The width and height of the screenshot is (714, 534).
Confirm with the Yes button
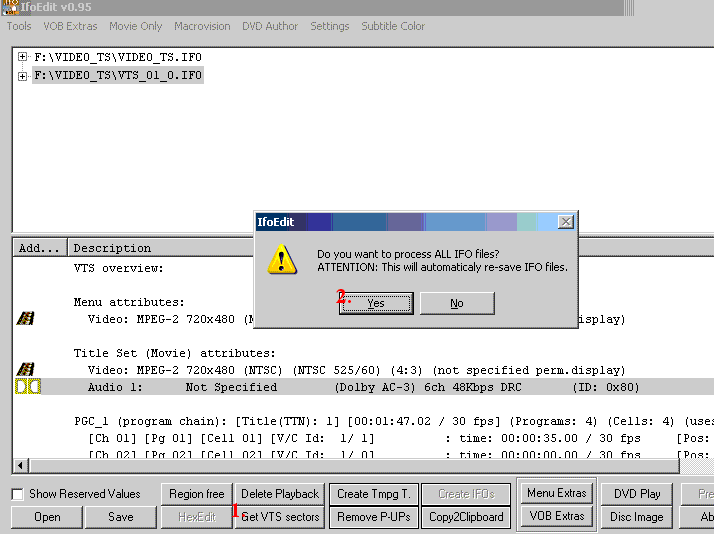[x=376, y=303]
